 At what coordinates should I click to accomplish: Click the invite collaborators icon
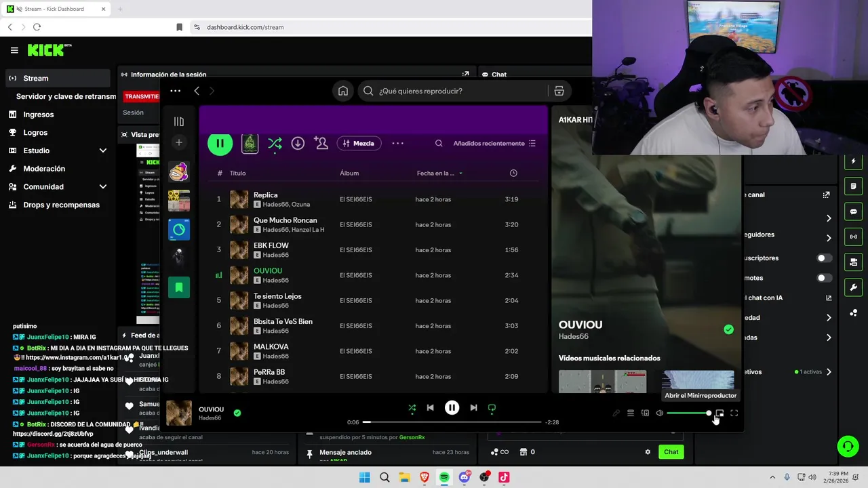[x=321, y=143]
